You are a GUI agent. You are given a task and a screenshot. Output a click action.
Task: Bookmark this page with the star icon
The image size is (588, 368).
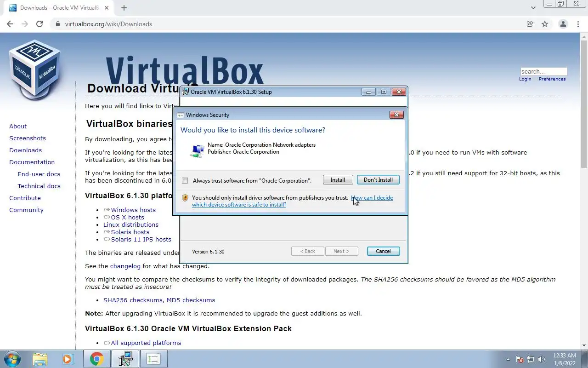545,24
